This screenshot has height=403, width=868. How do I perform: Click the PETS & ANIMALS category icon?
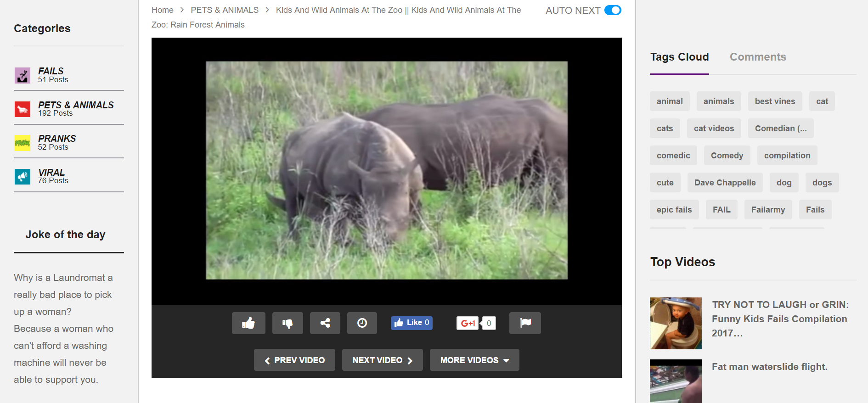(23, 109)
